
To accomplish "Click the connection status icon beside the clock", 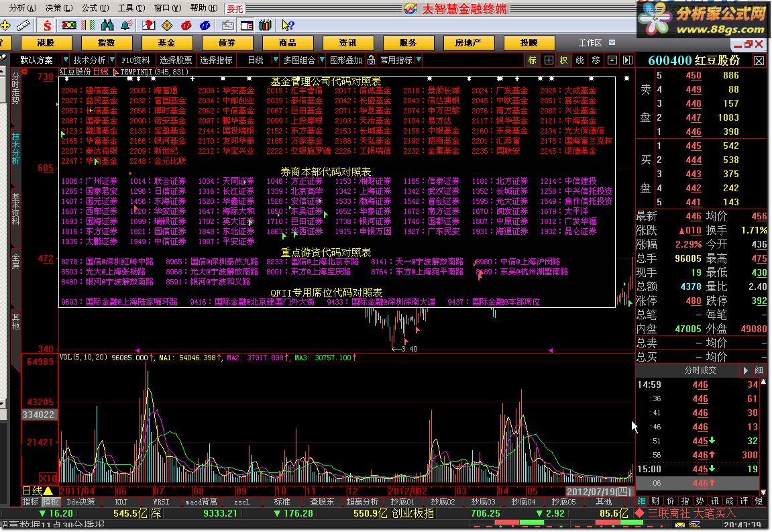I will (x=694, y=525).
